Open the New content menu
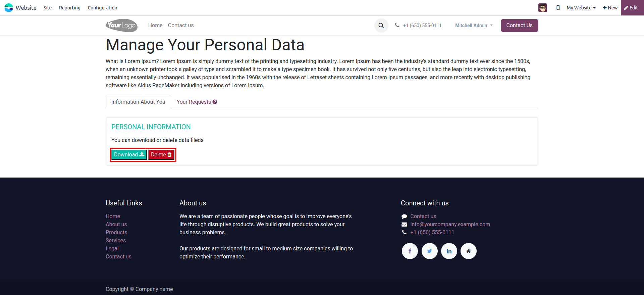 coord(610,8)
